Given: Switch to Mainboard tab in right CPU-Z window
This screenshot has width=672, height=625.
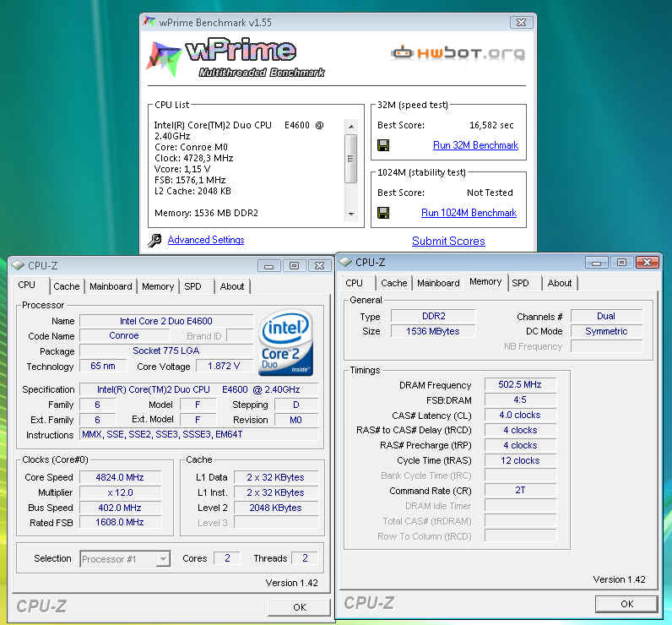Looking at the screenshot, I should pos(438,283).
